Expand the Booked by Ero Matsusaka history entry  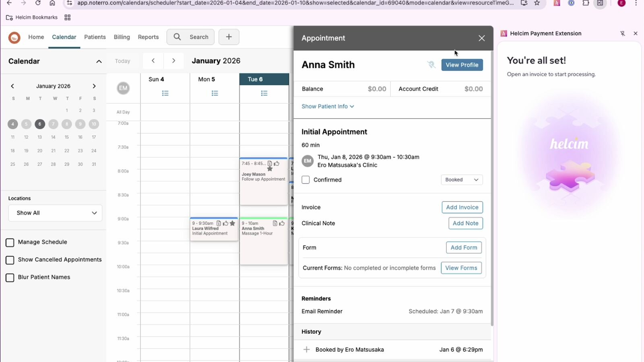coord(307,350)
